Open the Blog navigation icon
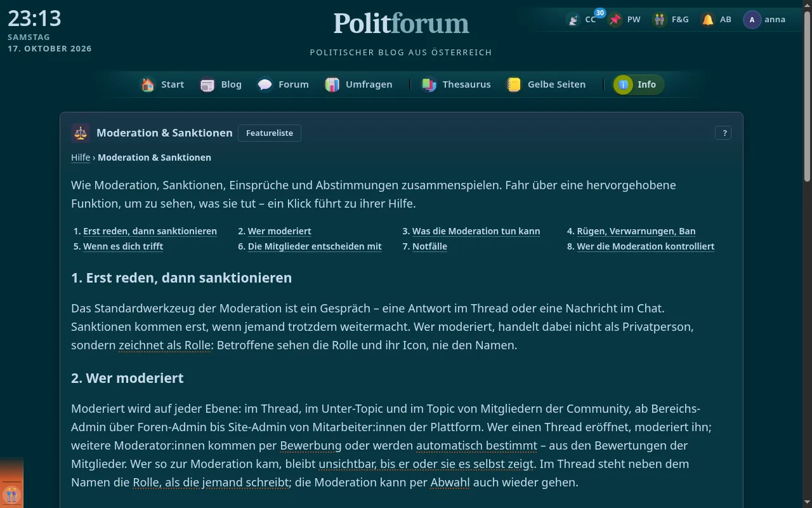This screenshot has height=508, width=812. click(207, 84)
